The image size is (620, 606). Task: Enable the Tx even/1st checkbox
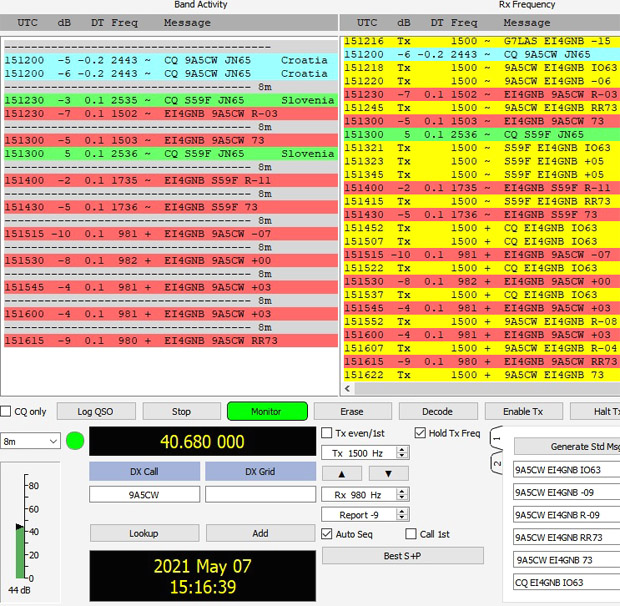pos(327,433)
